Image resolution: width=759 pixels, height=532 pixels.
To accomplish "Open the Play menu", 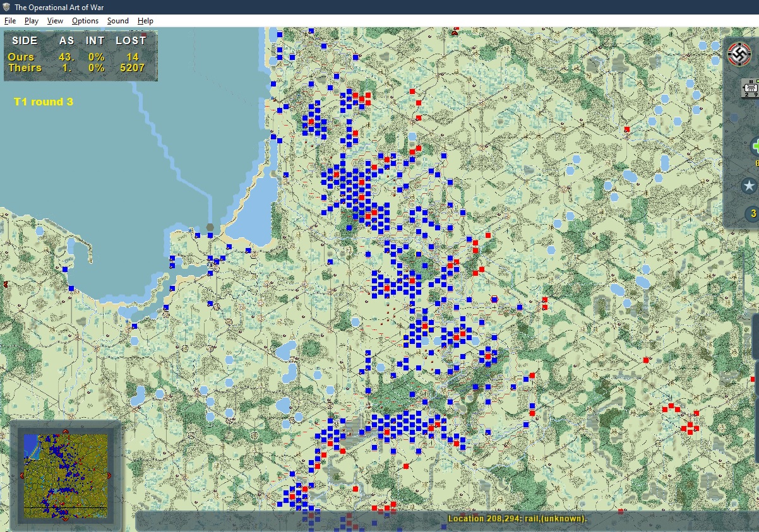I will (32, 21).
